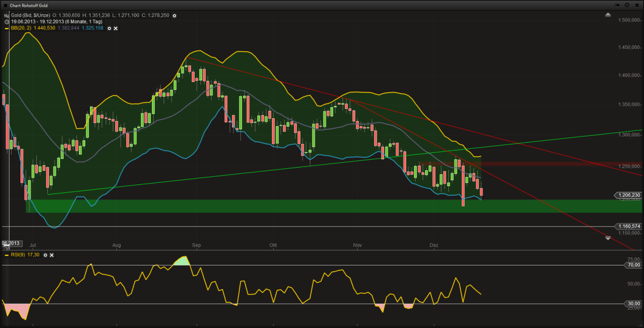This screenshot has height=328, width=644.
Task: Remove the RSI(9) indicator with its X
Action: click(x=52, y=255)
